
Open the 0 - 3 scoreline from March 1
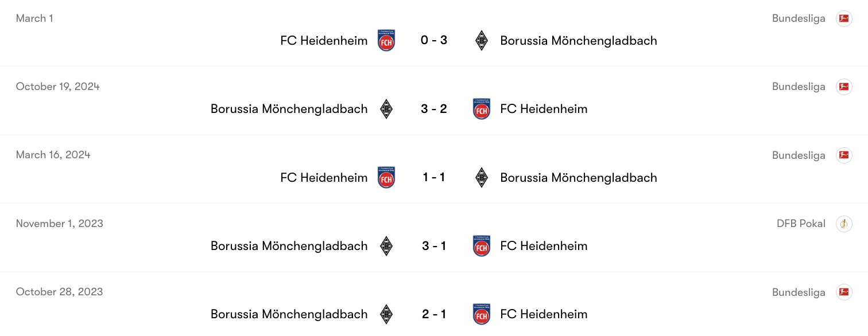pos(433,40)
